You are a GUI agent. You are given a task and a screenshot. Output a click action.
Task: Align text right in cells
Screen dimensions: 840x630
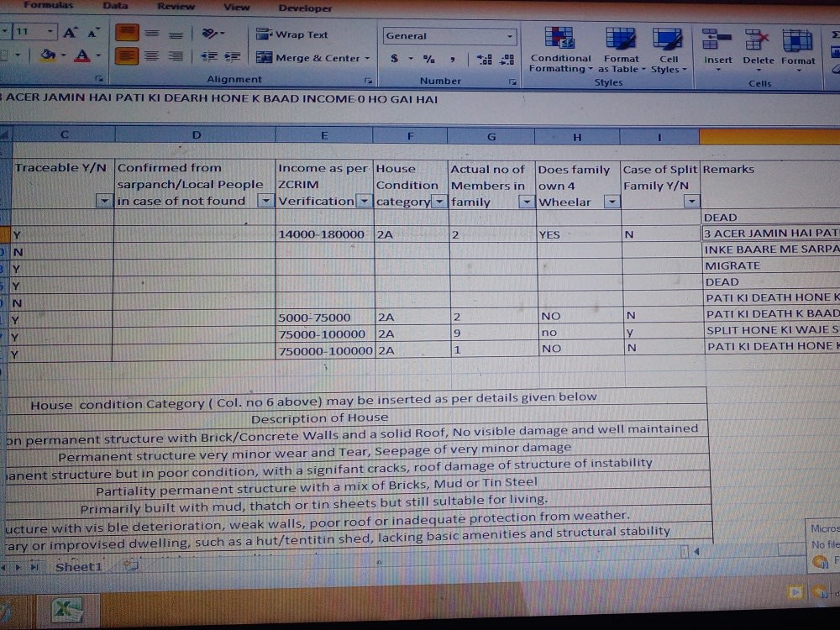[176, 55]
